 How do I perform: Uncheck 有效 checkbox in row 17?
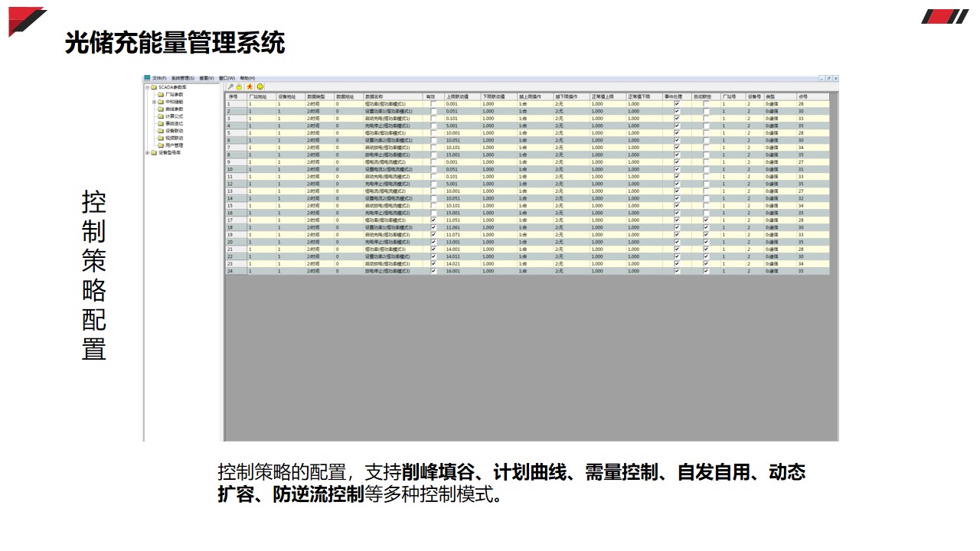(434, 220)
